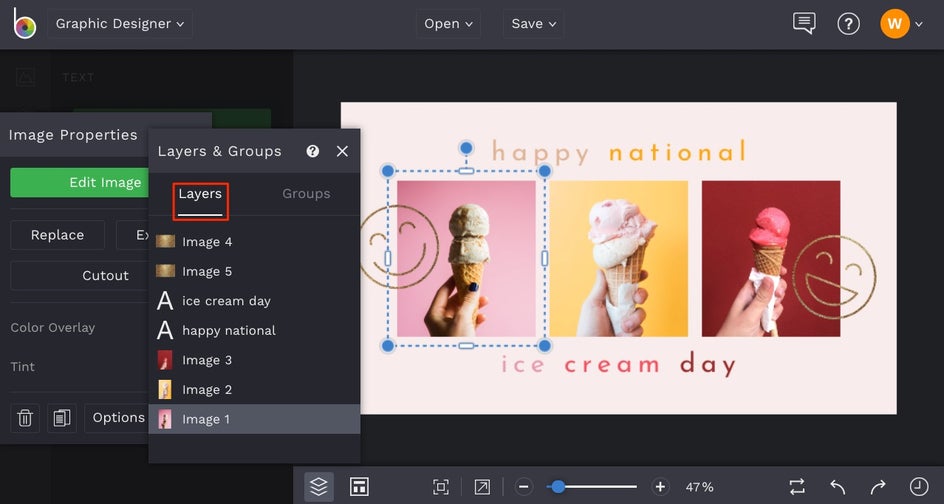Click the bottom-left selection corner handle
Screen dimensions: 944x504
pos(388,346)
